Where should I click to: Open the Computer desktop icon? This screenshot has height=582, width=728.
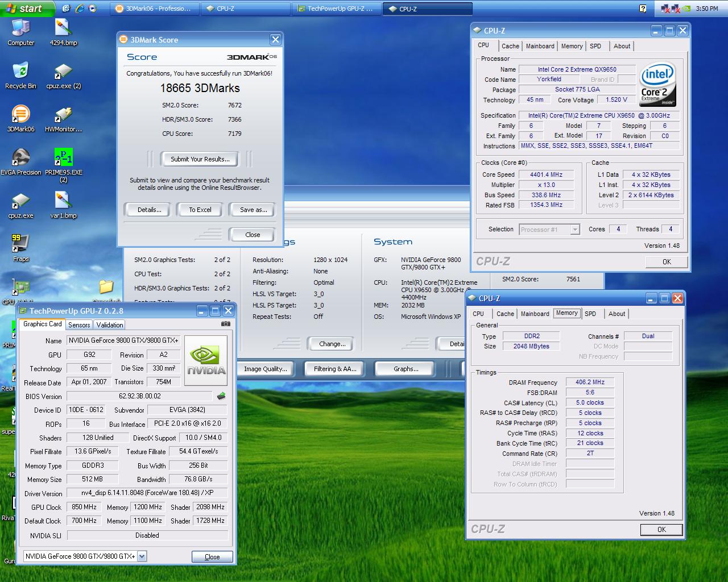pyautogui.click(x=20, y=32)
